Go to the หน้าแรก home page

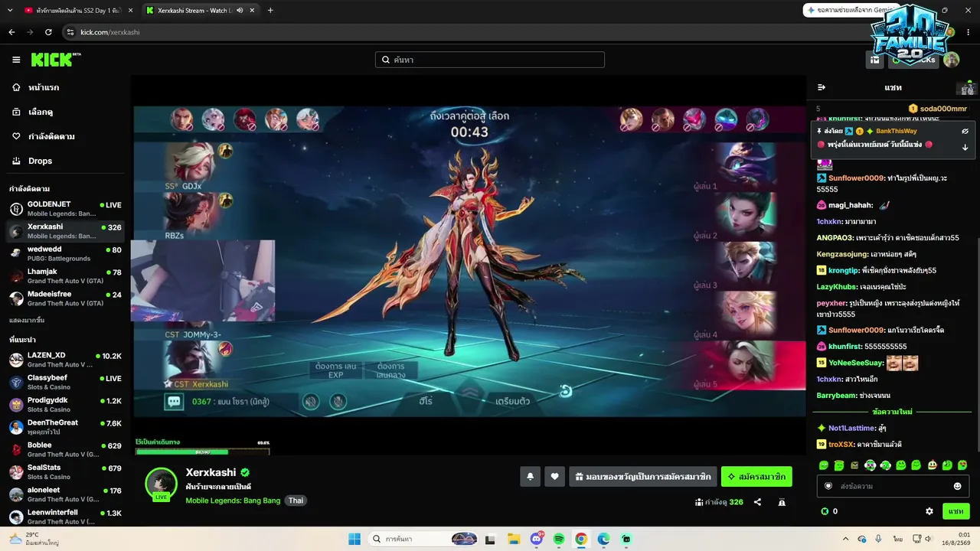tap(44, 87)
